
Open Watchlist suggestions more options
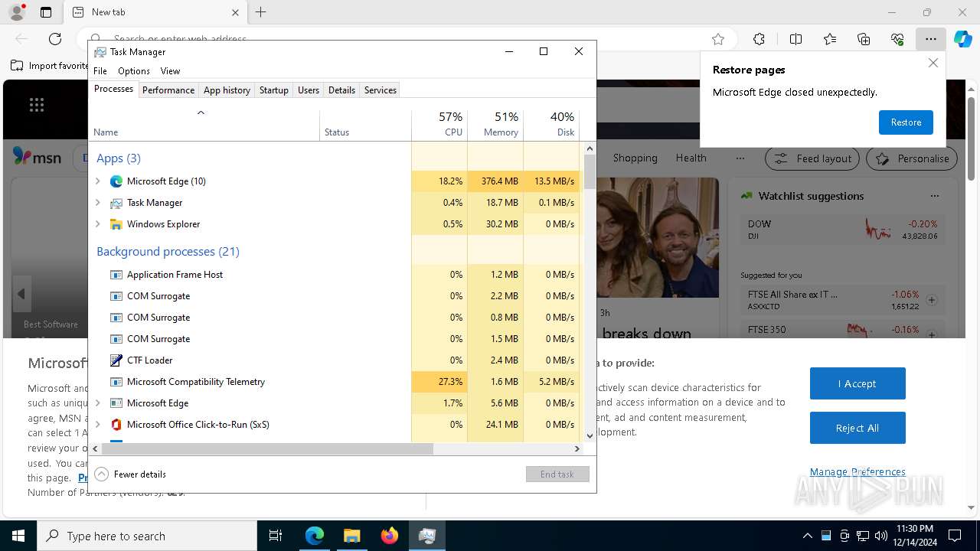[933, 196]
